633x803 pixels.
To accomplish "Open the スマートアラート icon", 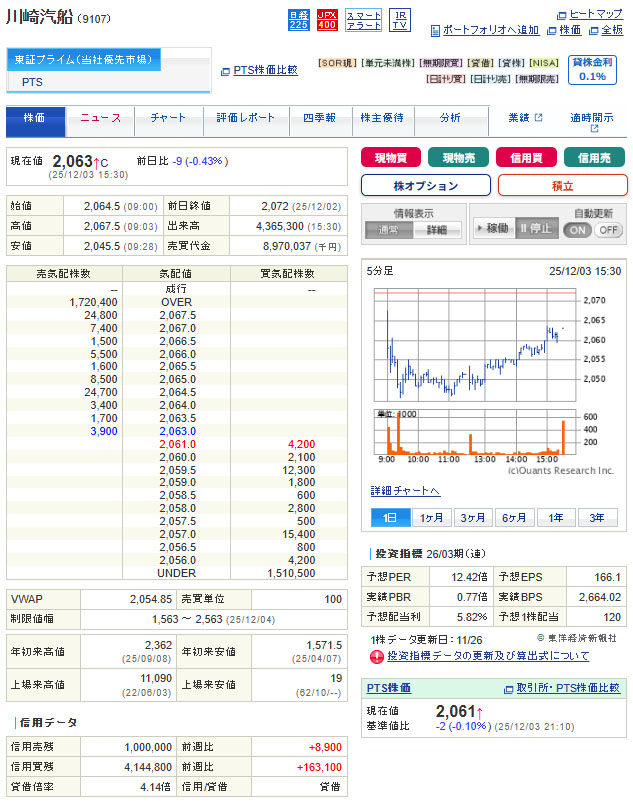I will [363, 19].
